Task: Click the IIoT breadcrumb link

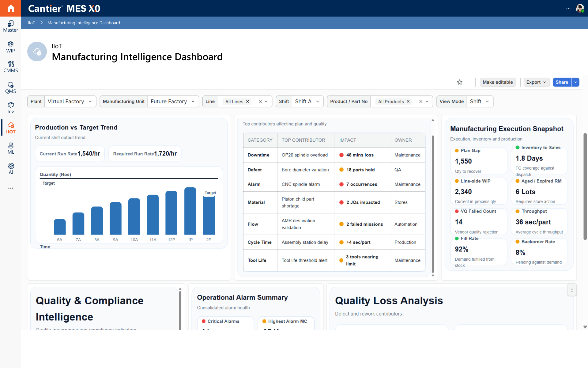Action: [31, 23]
